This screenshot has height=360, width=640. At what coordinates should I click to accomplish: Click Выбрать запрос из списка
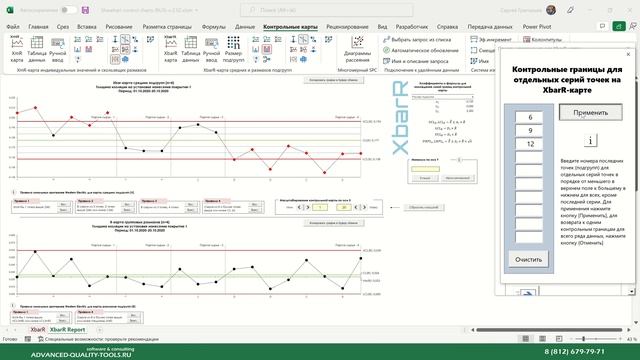[417, 40]
